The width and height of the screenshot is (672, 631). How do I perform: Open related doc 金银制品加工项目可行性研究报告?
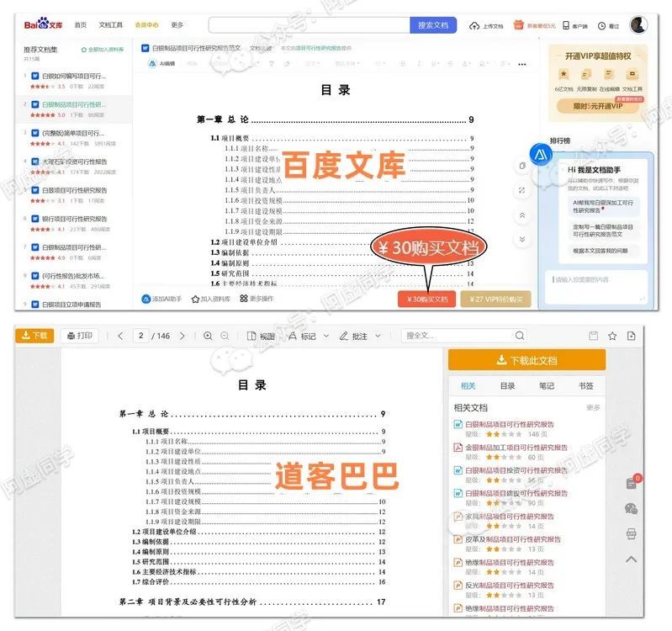[x=516, y=447]
